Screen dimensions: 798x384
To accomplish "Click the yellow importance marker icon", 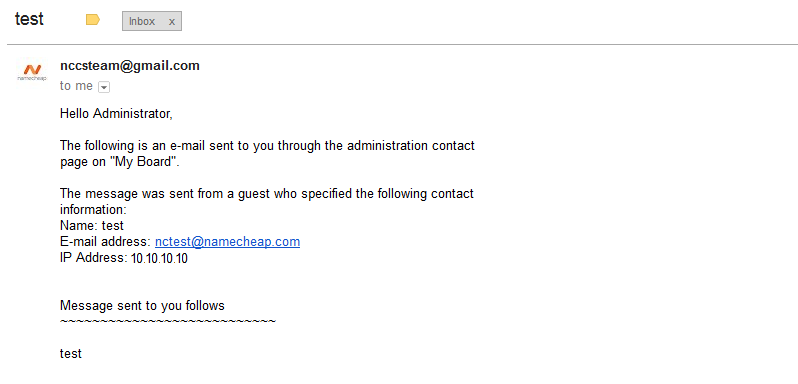I will 93,20.
